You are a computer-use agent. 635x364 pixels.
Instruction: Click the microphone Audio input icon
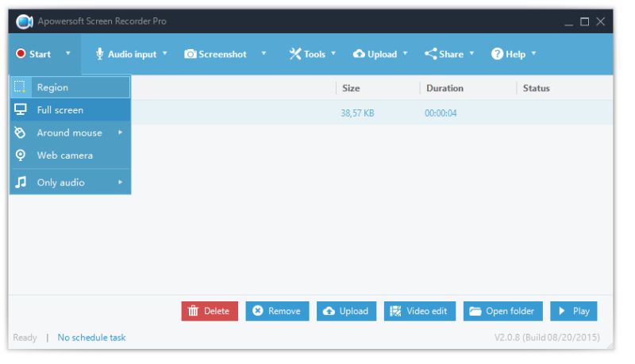click(x=99, y=54)
